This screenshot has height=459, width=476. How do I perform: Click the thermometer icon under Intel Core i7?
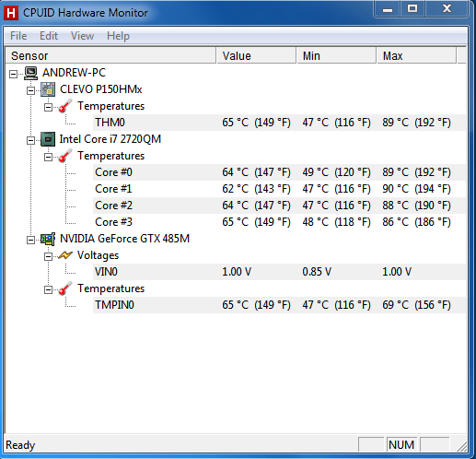(x=65, y=156)
